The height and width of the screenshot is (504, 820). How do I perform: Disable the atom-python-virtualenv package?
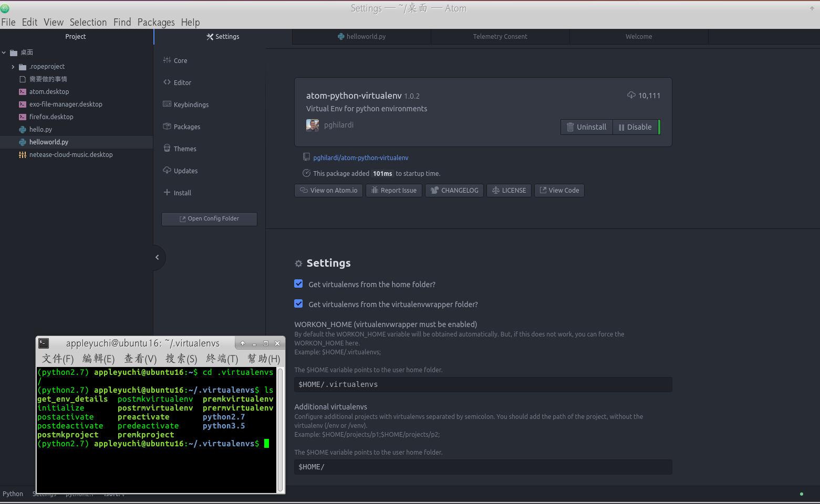(635, 127)
